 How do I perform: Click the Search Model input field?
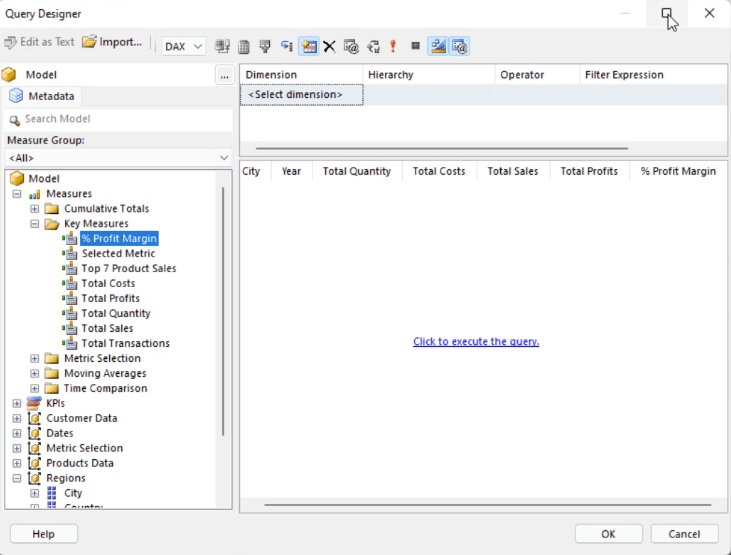click(x=118, y=119)
